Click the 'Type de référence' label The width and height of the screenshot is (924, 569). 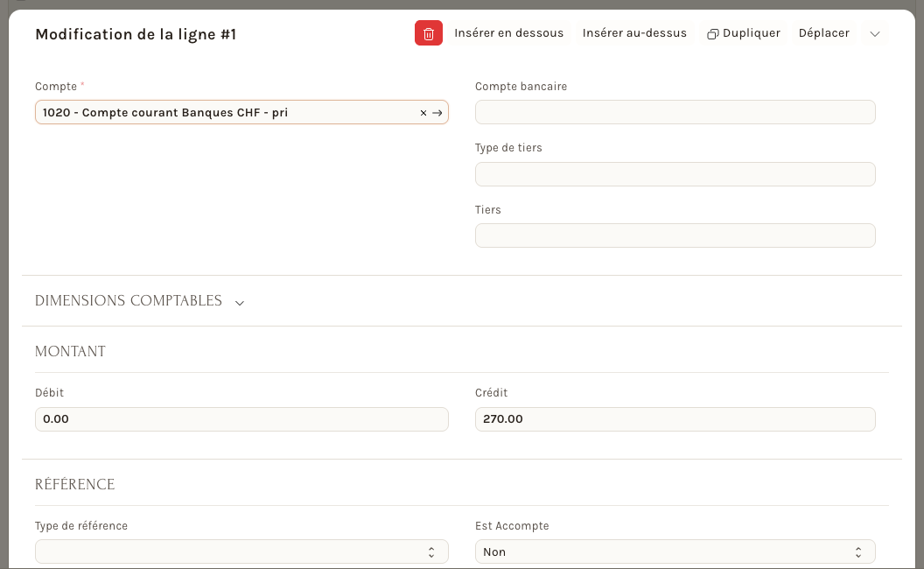tap(81, 526)
